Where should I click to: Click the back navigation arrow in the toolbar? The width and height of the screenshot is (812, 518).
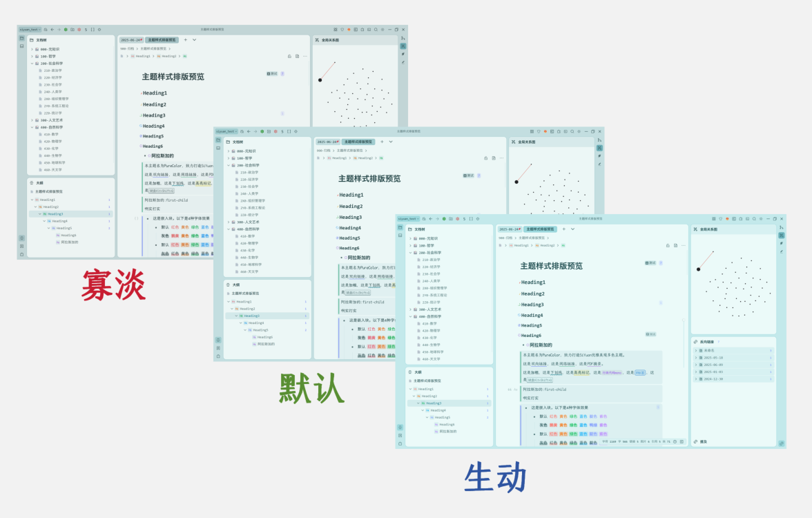[x=431, y=219]
